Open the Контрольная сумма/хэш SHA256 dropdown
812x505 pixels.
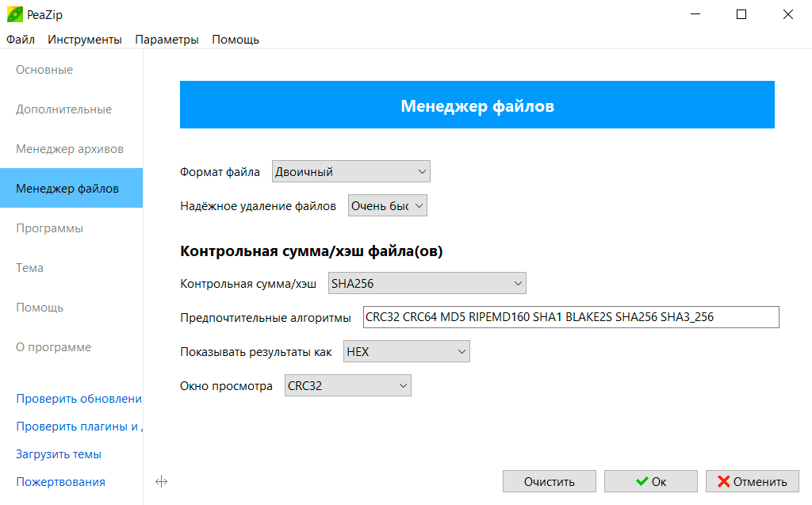[x=427, y=283]
